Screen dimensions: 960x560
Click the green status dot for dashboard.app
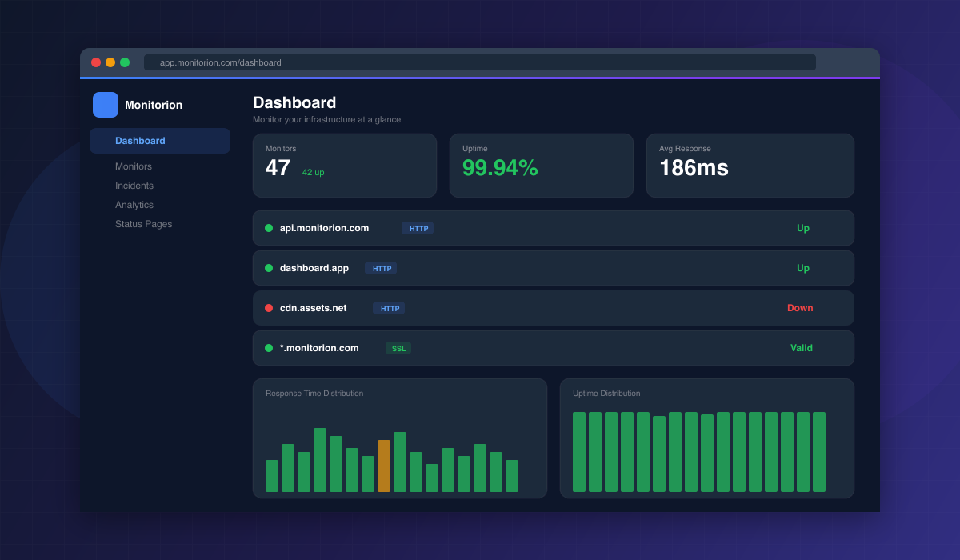tap(269, 268)
